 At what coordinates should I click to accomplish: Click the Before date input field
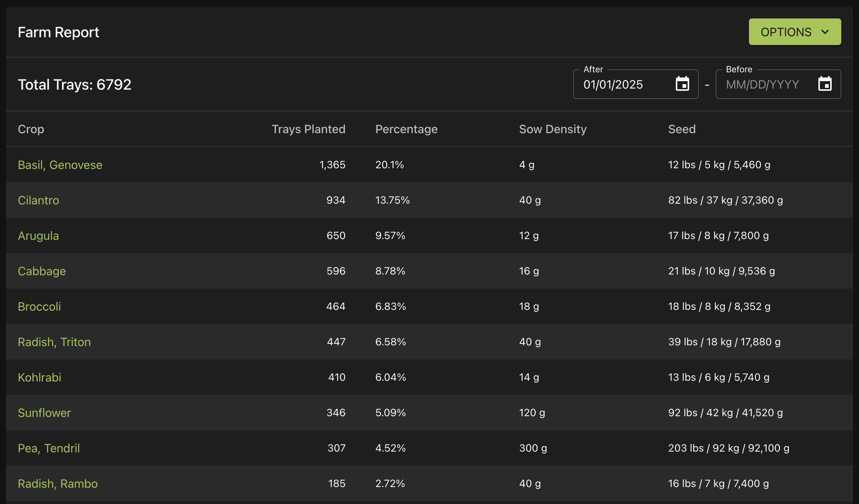click(766, 84)
